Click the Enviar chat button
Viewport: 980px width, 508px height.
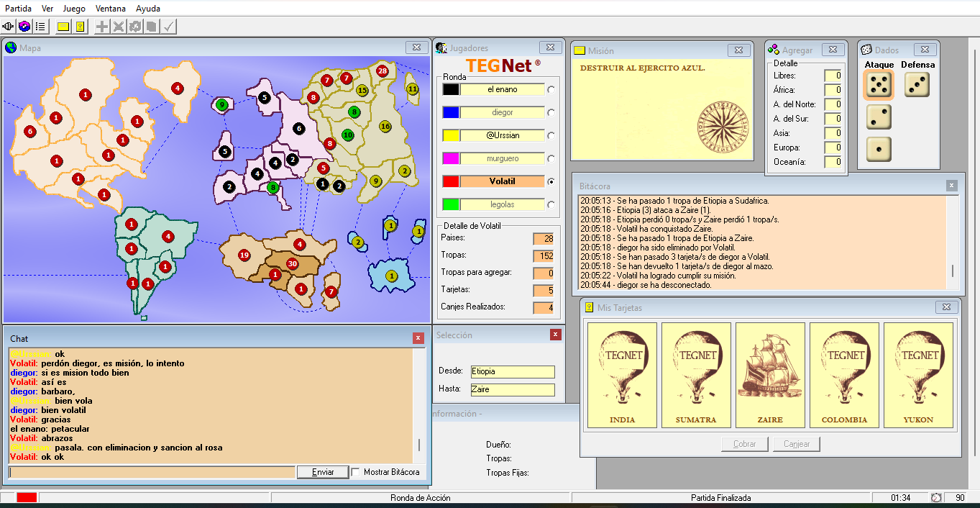323,472
